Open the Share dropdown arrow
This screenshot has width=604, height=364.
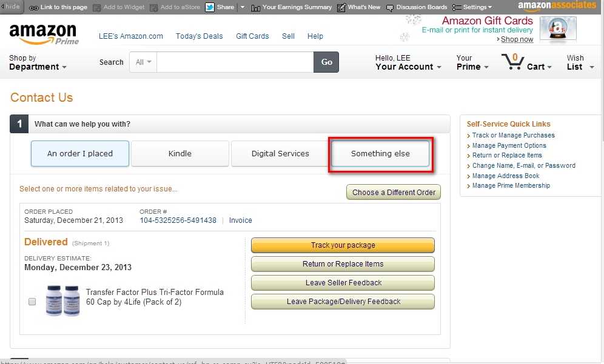pyautogui.click(x=243, y=7)
